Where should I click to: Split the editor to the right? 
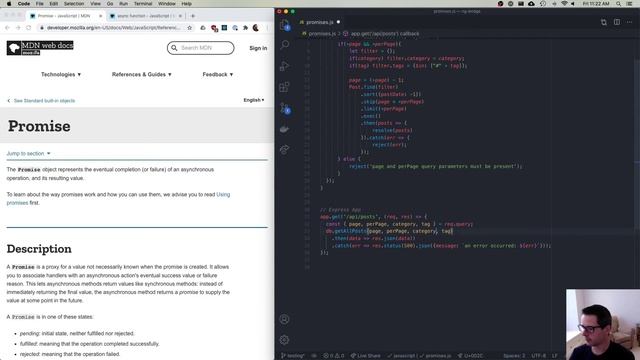tap(617, 22)
